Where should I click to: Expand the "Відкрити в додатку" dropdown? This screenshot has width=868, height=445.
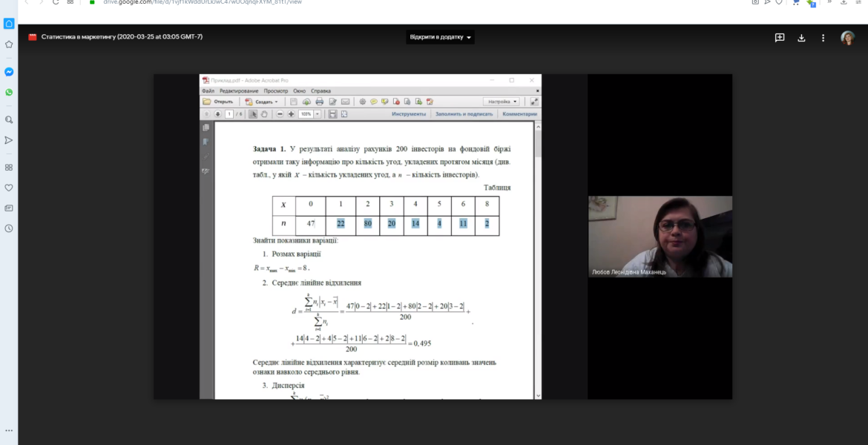pos(440,37)
